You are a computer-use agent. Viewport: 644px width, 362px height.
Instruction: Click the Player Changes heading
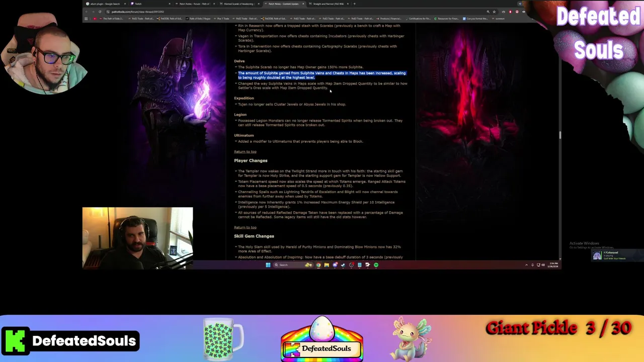click(x=251, y=160)
